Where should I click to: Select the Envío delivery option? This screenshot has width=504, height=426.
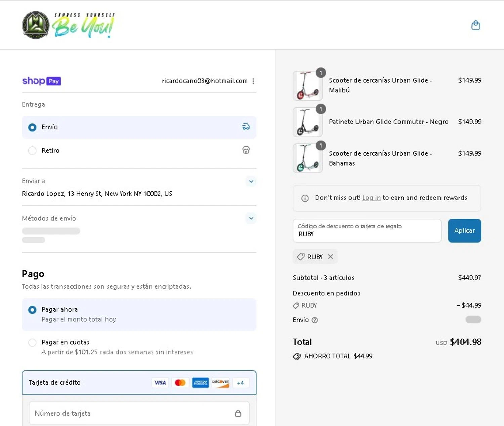(139, 127)
